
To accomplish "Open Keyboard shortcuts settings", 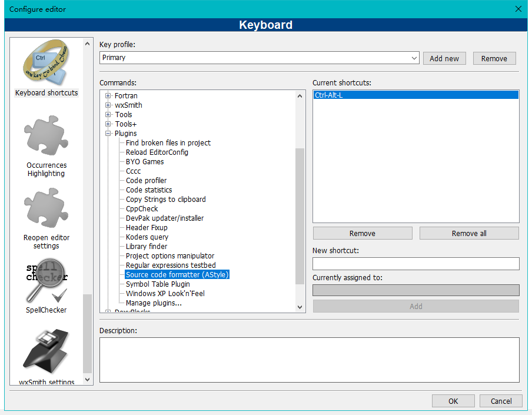I will click(x=46, y=63).
